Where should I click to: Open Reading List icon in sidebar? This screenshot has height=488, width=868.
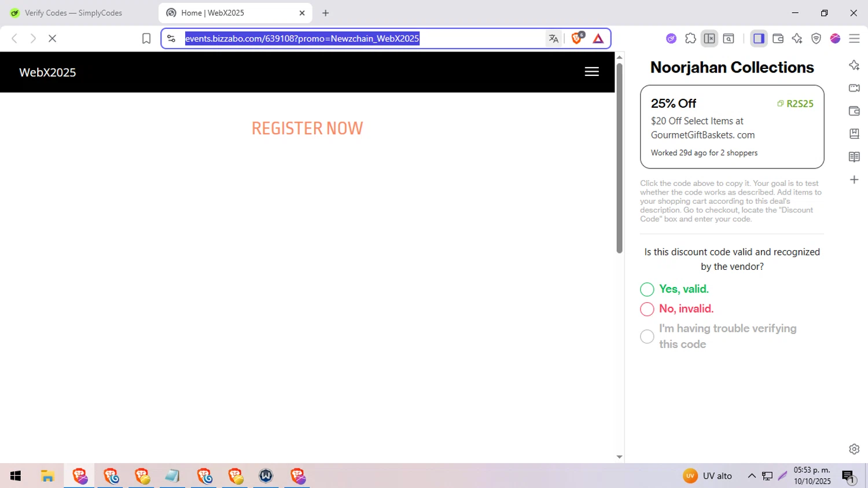tap(854, 157)
